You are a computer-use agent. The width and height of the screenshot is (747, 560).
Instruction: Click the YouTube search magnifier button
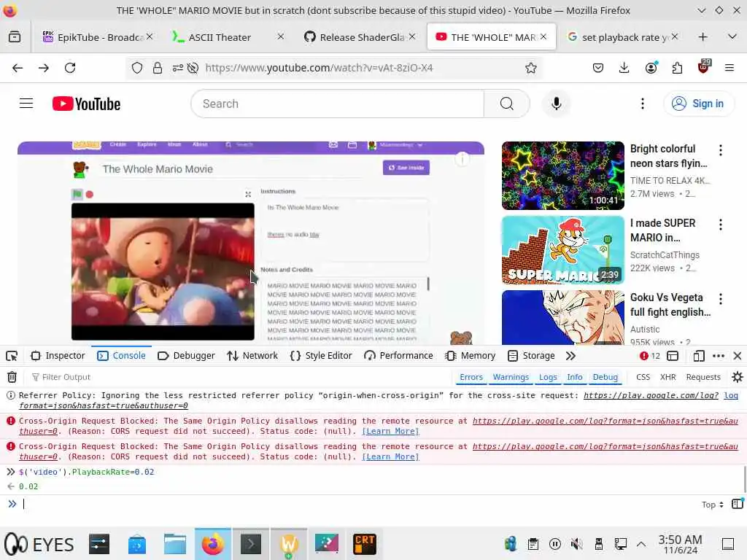[507, 104]
